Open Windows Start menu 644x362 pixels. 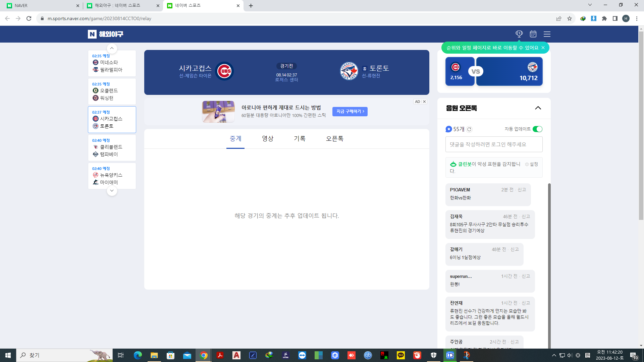click(x=8, y=355)
